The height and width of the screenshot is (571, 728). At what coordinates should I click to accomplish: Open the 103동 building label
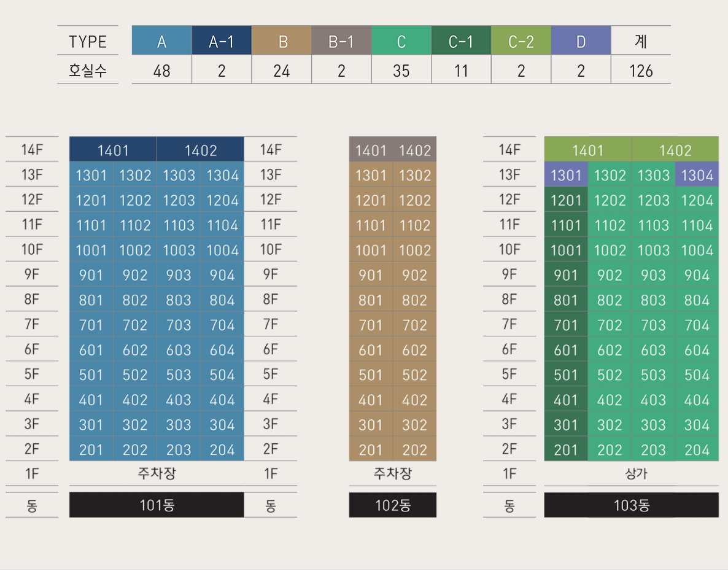click(631, 505)
